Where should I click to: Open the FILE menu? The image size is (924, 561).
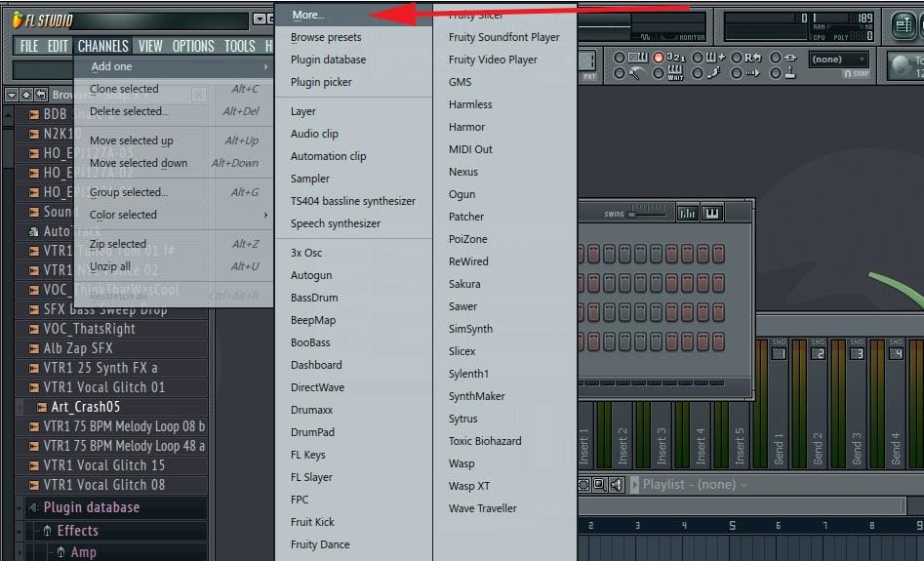tap(29, 46)
